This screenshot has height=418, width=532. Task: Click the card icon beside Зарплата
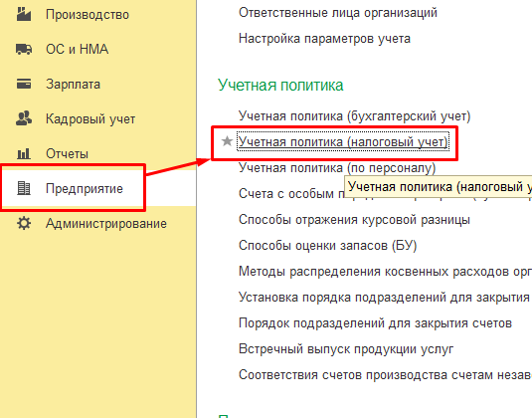coord(24,84)
